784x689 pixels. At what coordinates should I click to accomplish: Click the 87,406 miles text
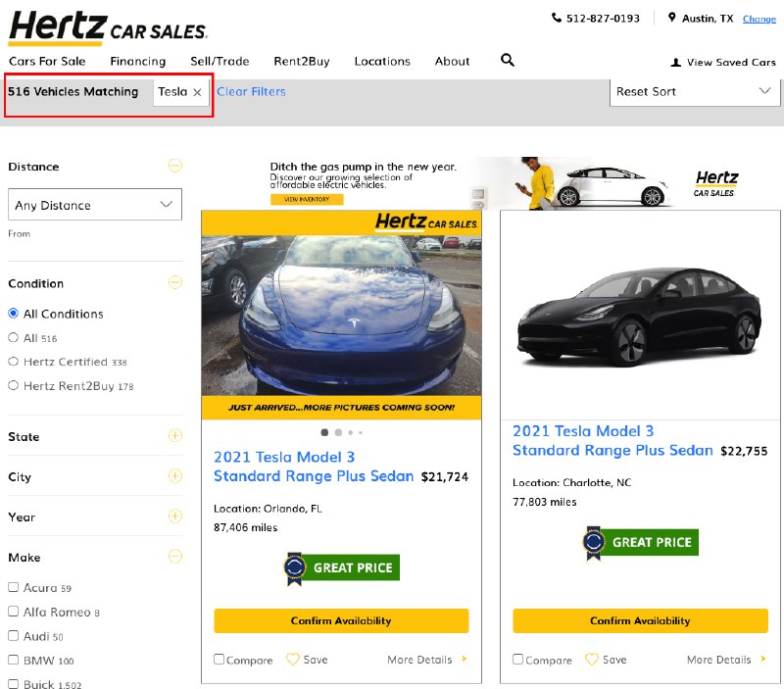pos(246,527)
